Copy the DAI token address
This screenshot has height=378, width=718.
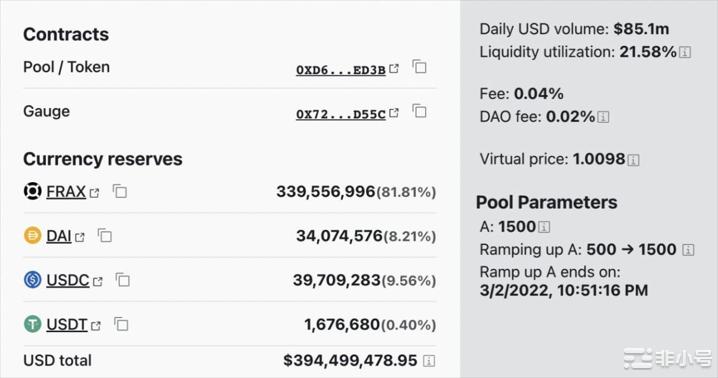point(105,236)
